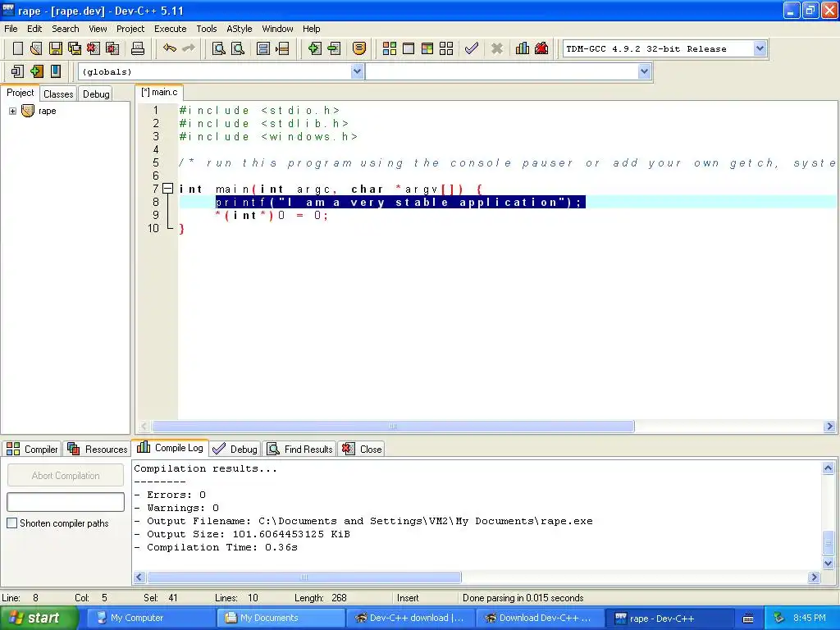Click the compile log vertical scroll down arrow
Screen dimensions: 840x630
pos(829,563)
